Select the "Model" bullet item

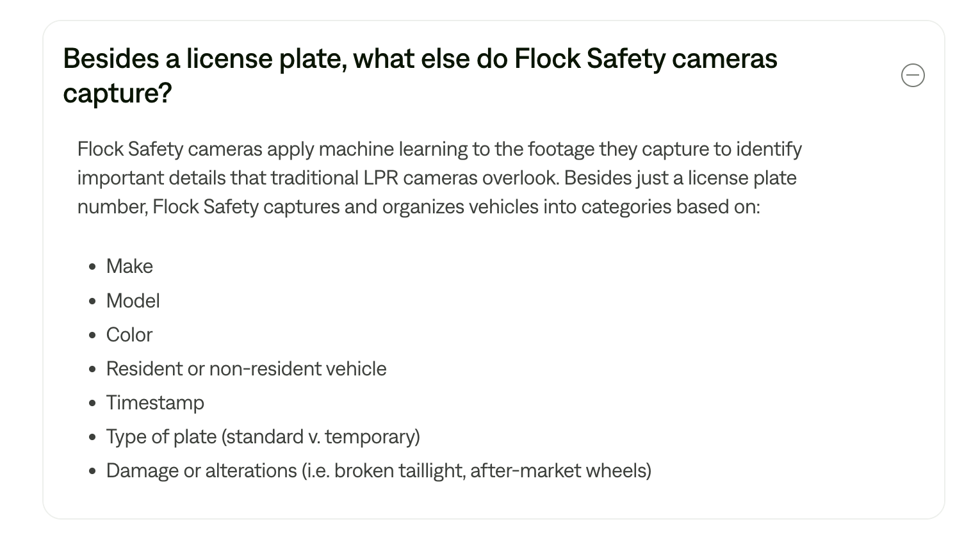[x=133, y=300]
